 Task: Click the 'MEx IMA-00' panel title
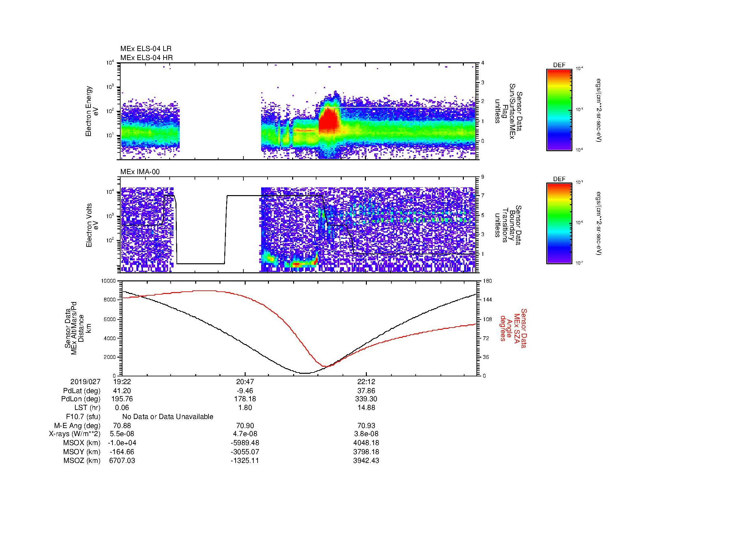(x=140, y=172)
